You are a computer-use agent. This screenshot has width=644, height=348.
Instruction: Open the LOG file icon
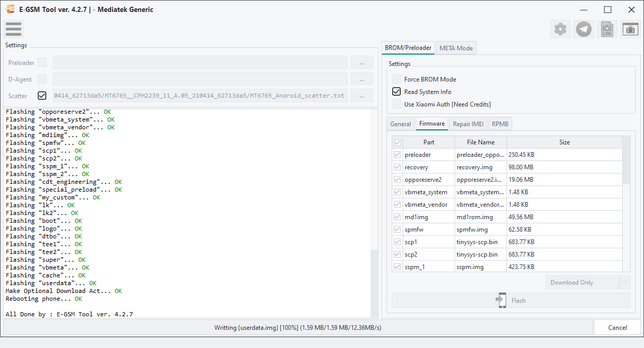click(607, 29)
